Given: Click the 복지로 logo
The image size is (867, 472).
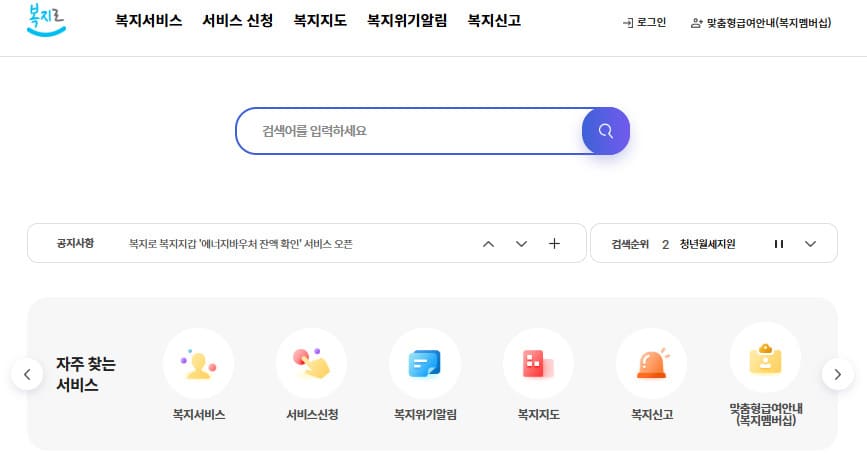Looking at the screenshot, I should point(47,21).
